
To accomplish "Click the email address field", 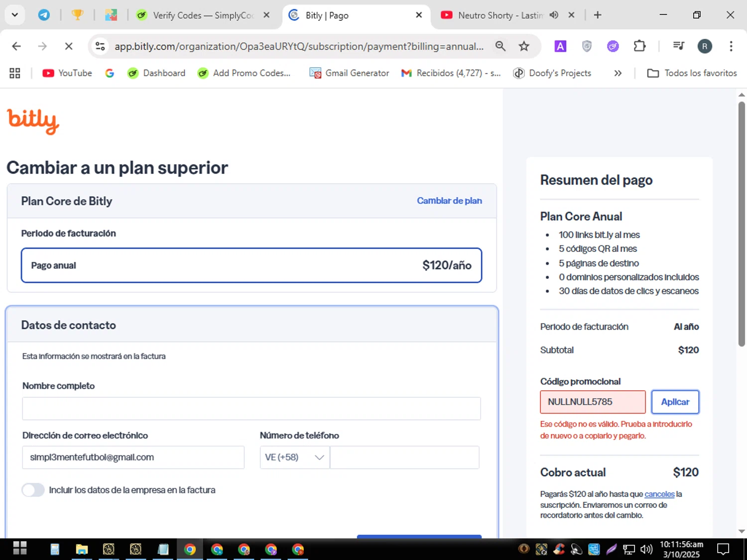I will pos(133,457).
